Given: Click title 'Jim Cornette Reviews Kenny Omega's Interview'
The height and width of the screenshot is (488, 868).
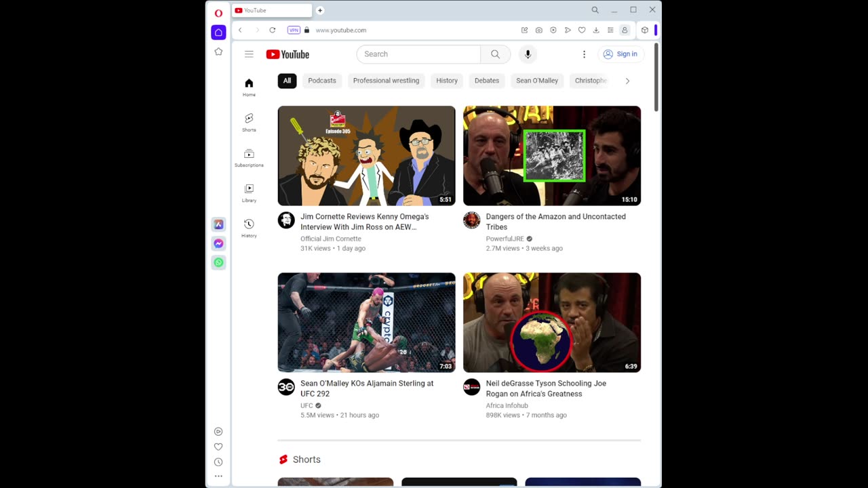Looking at the screenshot, I should pyautogui.click(x=365, y=222).
